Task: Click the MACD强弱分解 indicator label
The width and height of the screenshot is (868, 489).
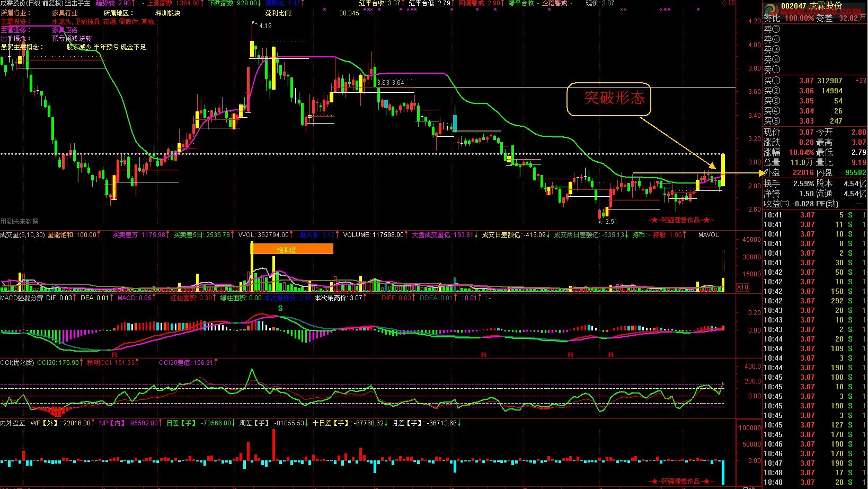Action: coord(22,298)
